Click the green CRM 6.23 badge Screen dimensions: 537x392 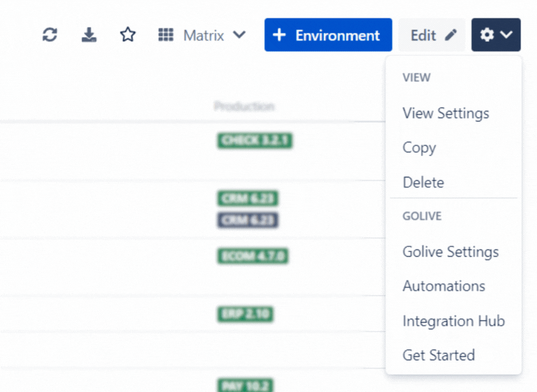pyautogui.click(x=248, y=199)
